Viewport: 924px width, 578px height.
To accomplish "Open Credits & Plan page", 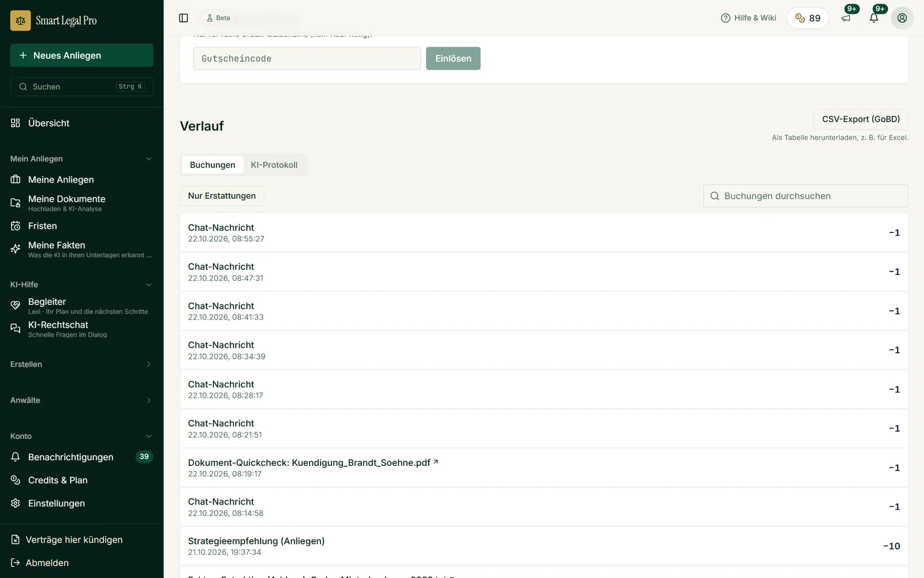I will tap(81, 480).
